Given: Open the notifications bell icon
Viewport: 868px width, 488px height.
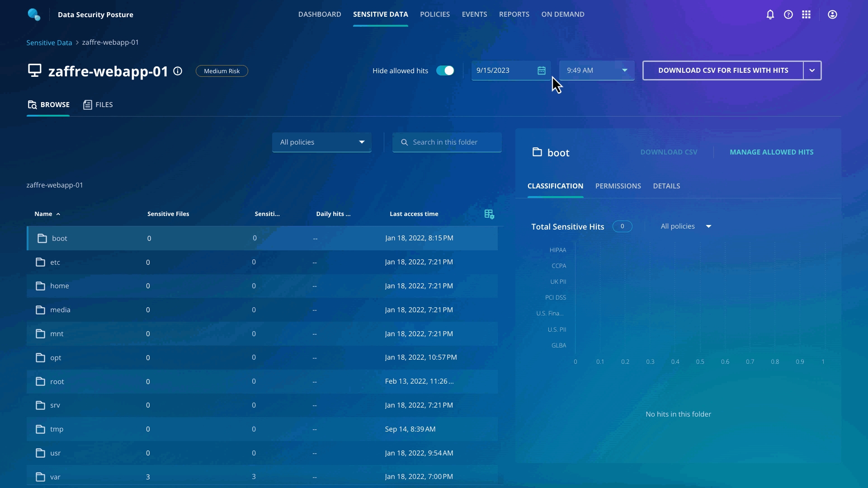Looking at the screenshot, I should (x=770, y=14).
